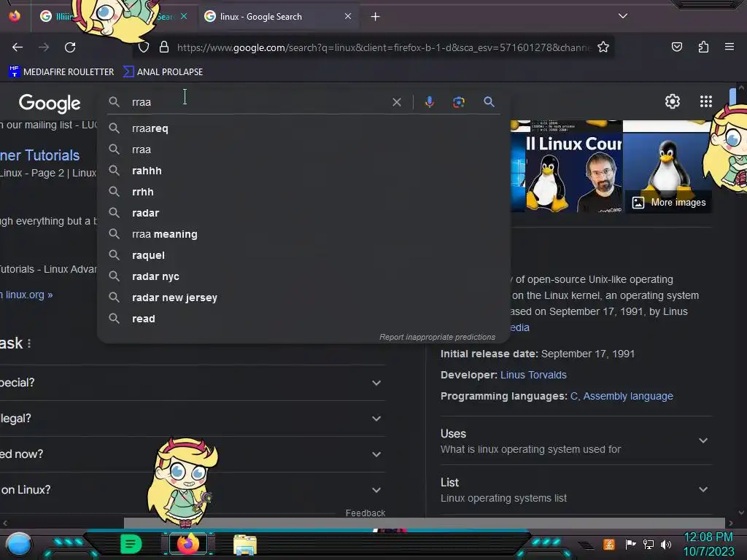Open Google quick settings gear
747x560 pixels.
tap(672, 101)
